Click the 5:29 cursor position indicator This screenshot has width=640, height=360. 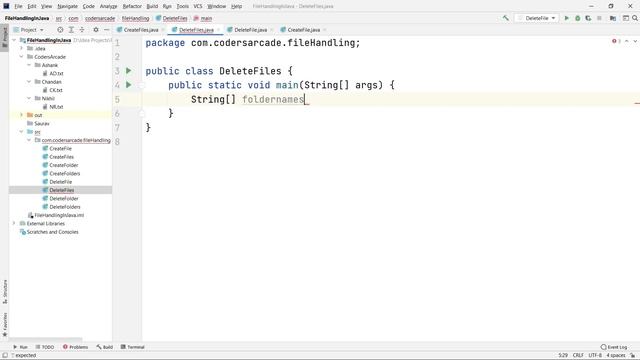point(563,356)
